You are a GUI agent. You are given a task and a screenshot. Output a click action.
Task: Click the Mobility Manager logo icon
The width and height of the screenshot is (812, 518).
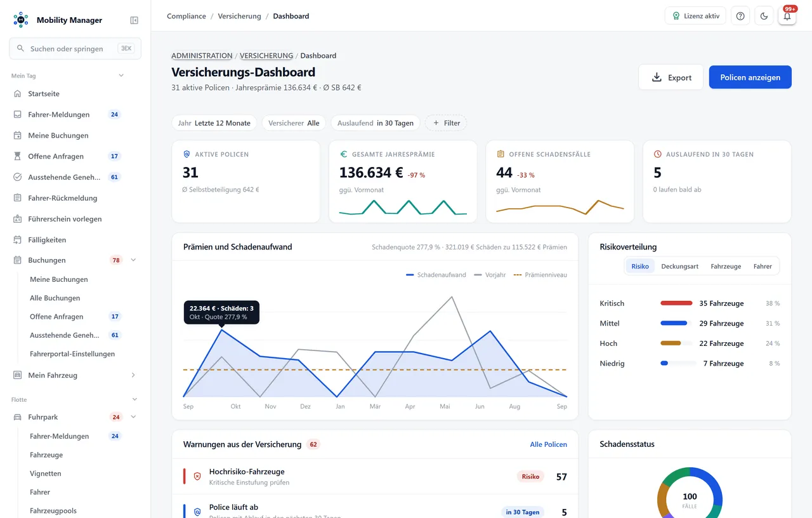(x=21, y=20)
